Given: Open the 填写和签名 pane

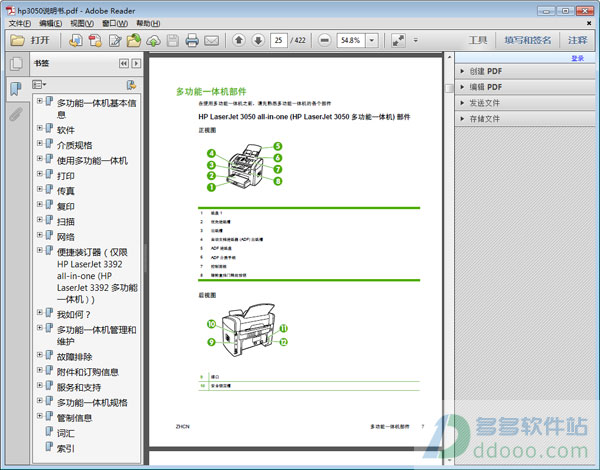Looking at the screenshot, I should (528, 40).
